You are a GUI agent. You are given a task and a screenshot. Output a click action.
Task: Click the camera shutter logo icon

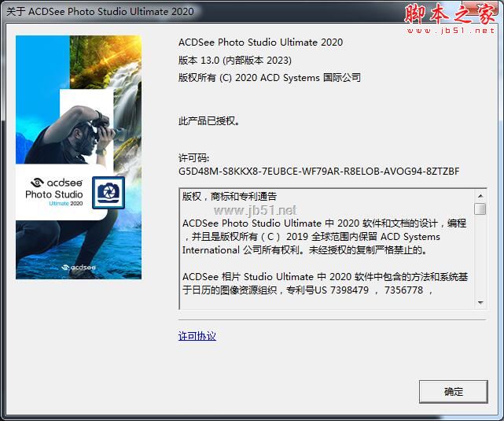[109, 193]
